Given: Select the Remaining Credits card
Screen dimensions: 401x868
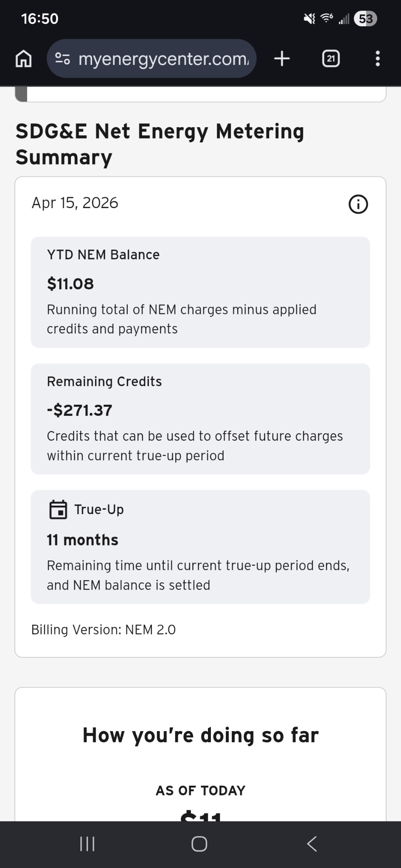Looking at the screenshot, I should 200,419.
